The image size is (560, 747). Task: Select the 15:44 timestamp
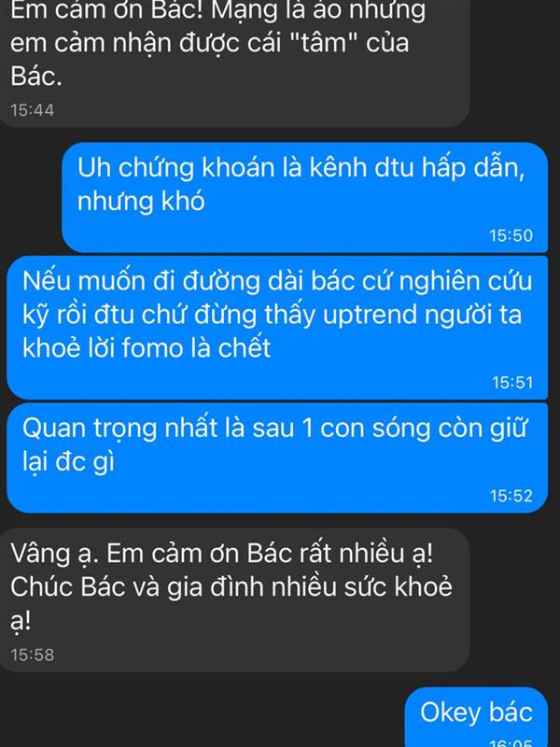33,110
